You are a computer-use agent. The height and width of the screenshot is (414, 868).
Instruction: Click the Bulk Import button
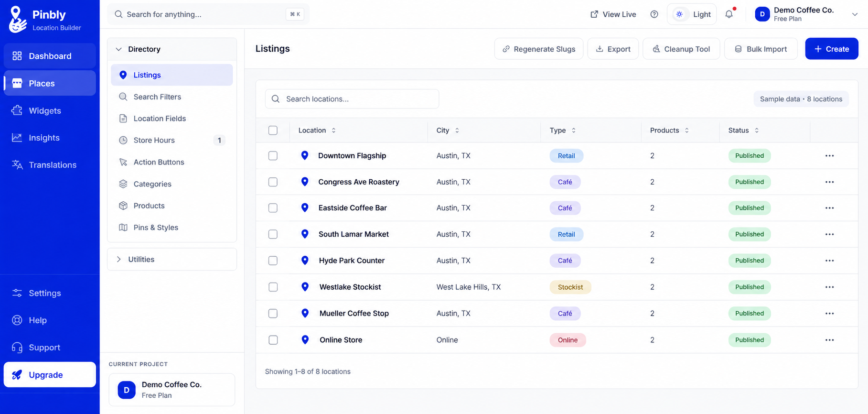click(761, 49)
